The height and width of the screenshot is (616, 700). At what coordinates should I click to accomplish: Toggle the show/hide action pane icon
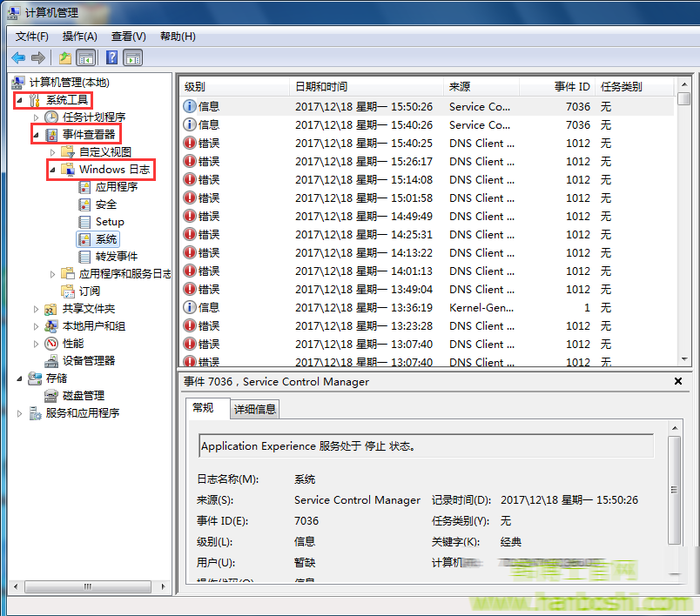(x=132, y=57)
